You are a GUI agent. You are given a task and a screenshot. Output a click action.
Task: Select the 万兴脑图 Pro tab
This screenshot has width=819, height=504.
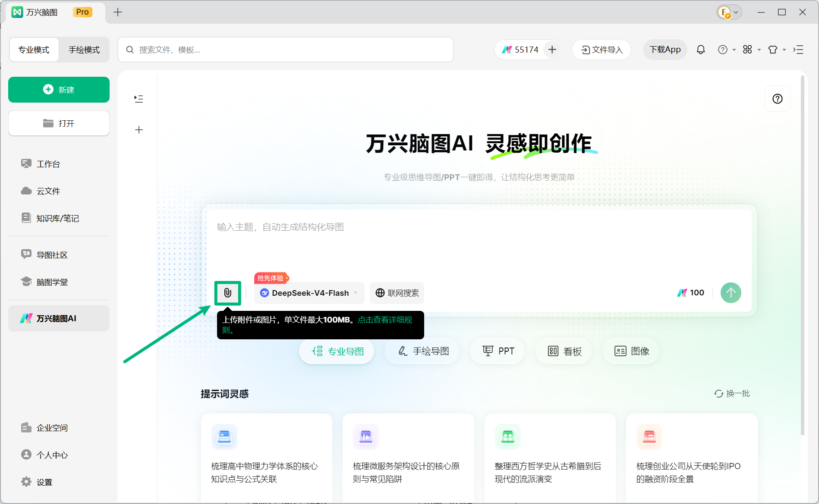(55, 12)
